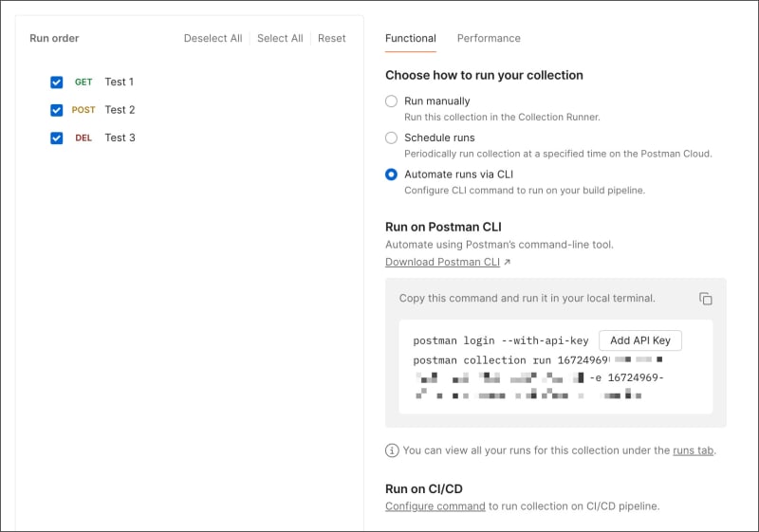This screenshot has height=532, width=759.
Task: Click Deselect All in Run order
Action: click(x=213, y=38)
